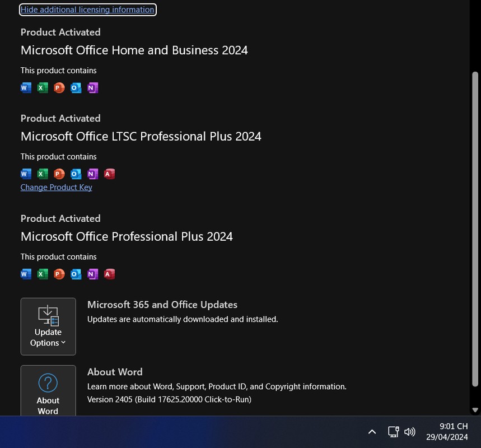Open the volume tray icon

(x=409, y=432)
